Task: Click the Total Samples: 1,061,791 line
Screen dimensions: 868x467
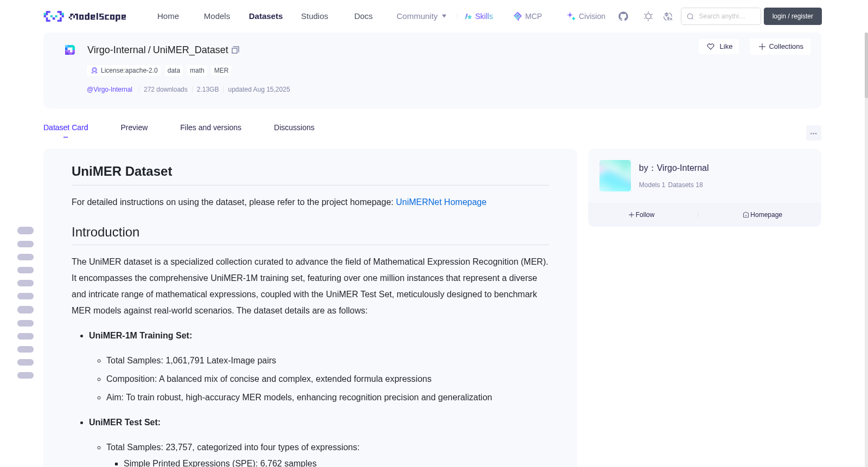Action: coord(191,361)
